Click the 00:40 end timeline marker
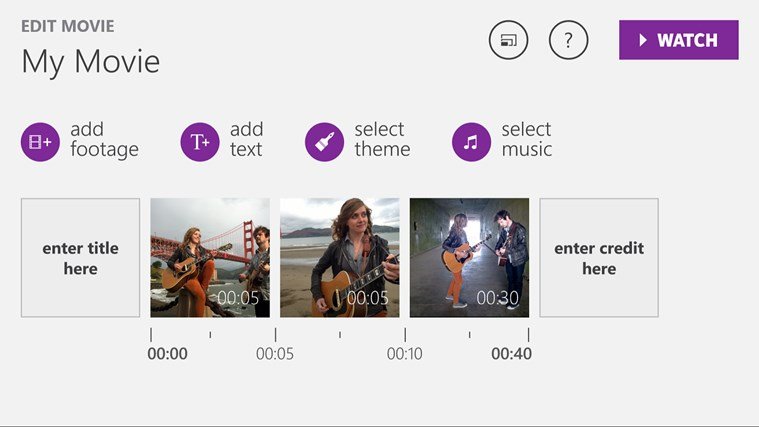 click(x=512, y=353)
